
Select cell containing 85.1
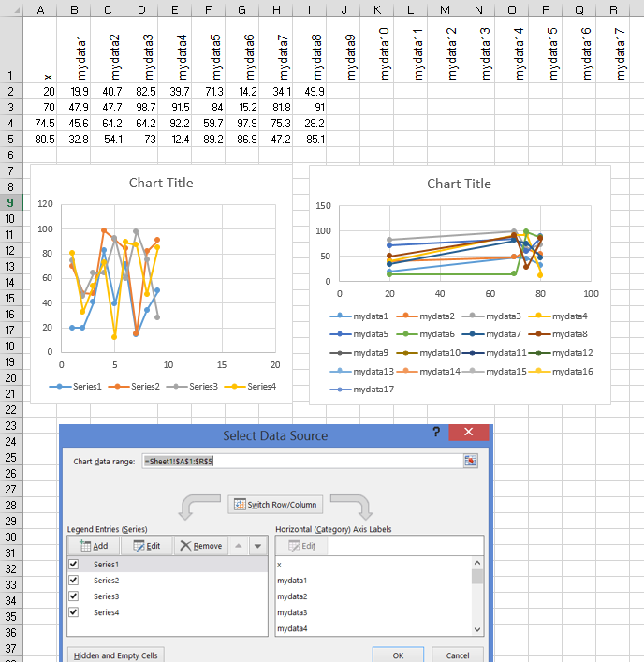coord(309,139)
